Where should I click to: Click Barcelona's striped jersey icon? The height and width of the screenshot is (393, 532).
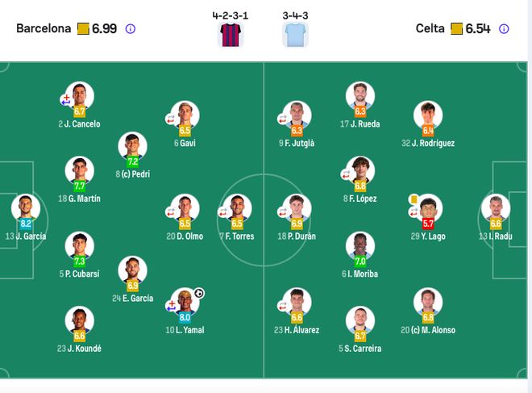[231, 35]
